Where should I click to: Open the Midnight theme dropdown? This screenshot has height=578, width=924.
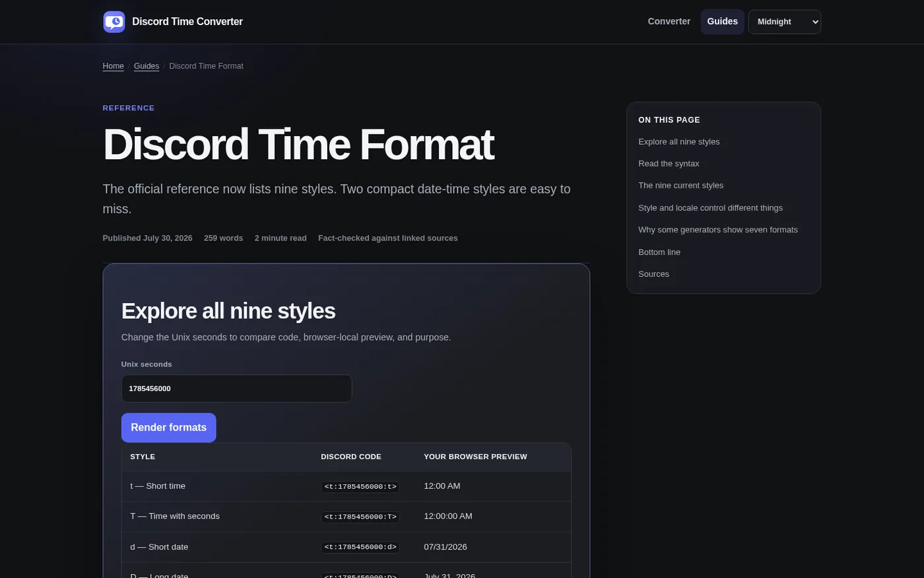[784, 22]
